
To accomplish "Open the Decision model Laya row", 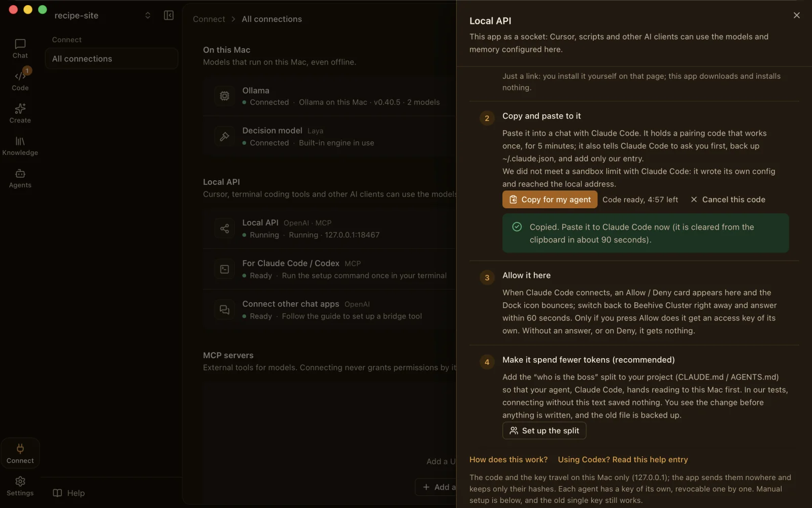I will coord(330,137).
